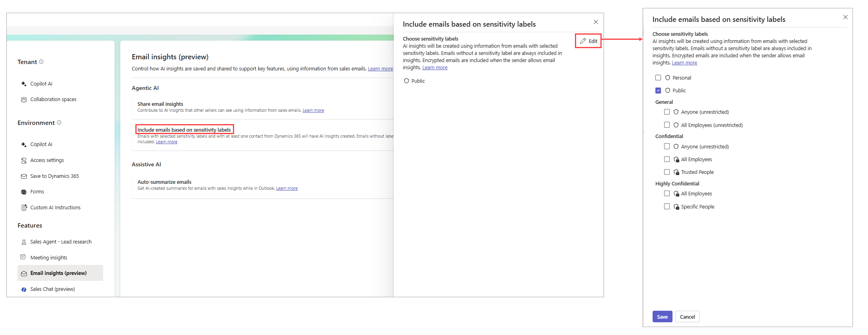Click the Meeting insights icon
Screen dimensions: 868x335
23,257
